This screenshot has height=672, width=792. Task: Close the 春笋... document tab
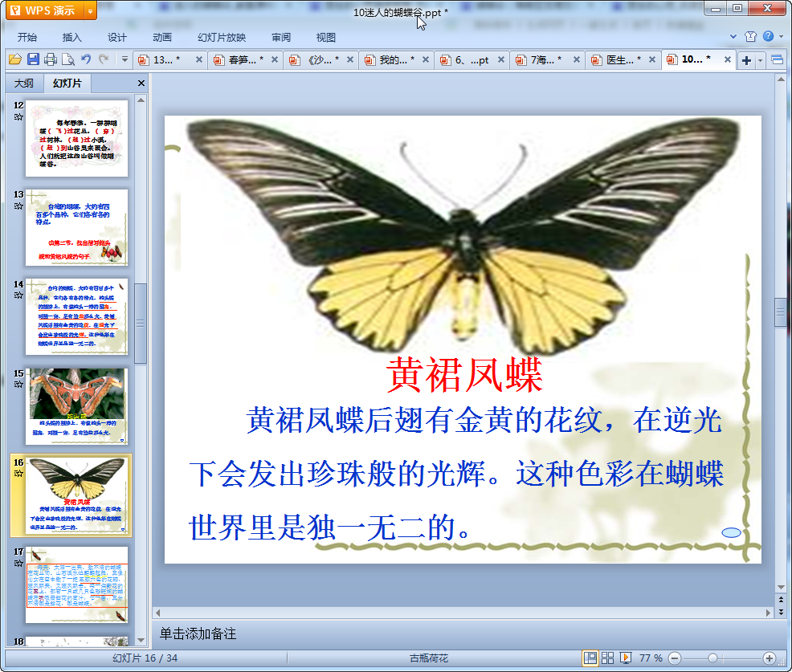tap(275, 59)
